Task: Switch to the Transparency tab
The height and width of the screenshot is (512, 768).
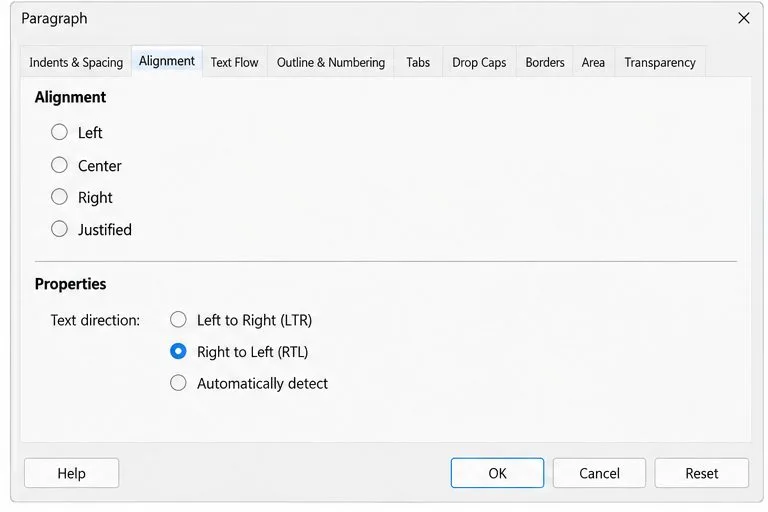Action: pyautogui.click(x=660, y=62)
